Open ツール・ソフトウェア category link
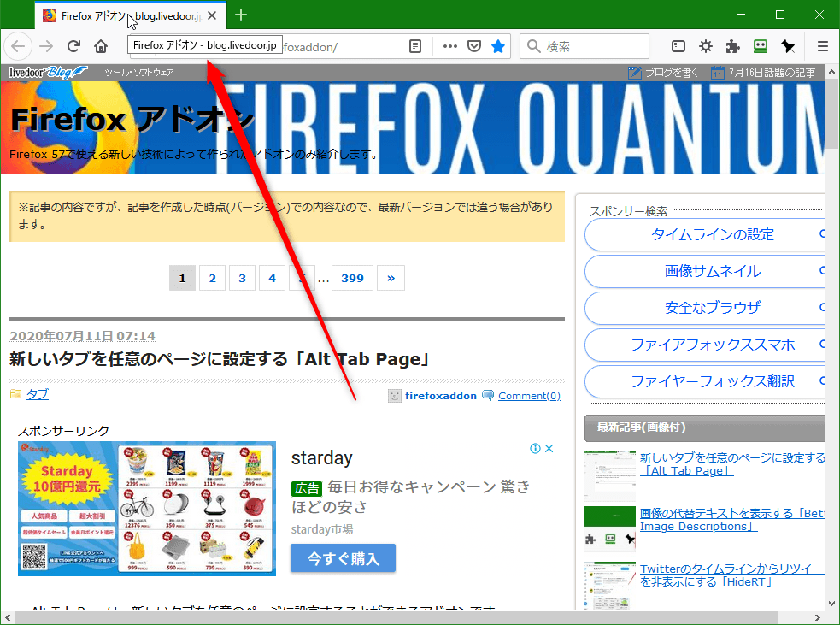This screenshot has height=625, width=840. pos(138,73)
